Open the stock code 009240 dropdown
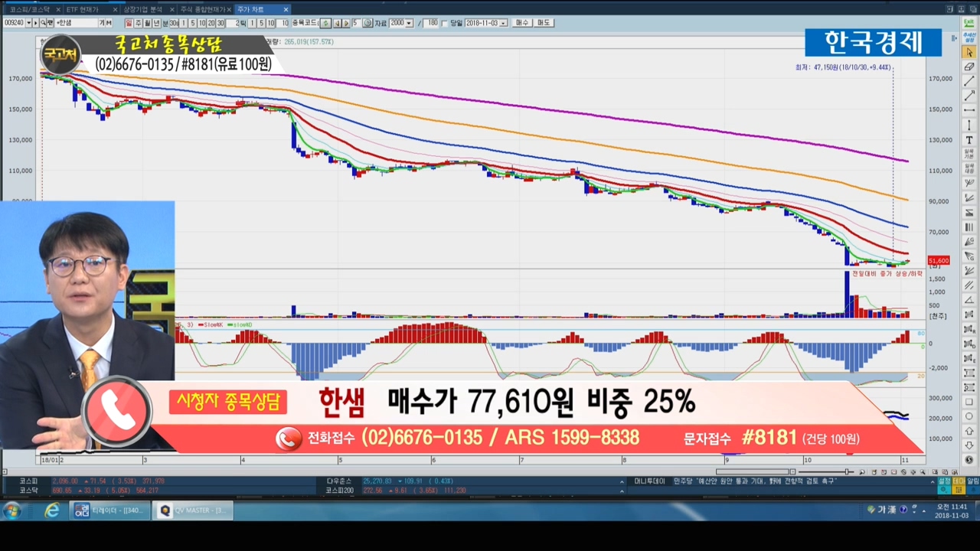 tap(28, 23)
